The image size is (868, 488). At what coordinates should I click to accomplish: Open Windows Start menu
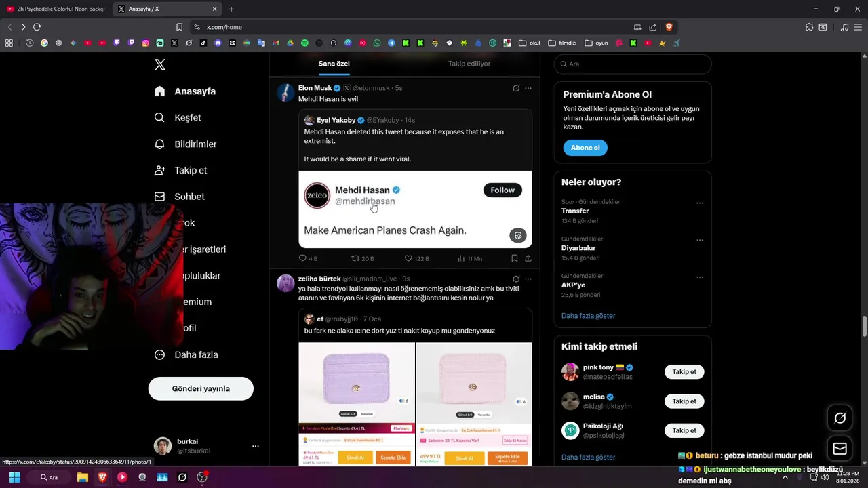14,477
